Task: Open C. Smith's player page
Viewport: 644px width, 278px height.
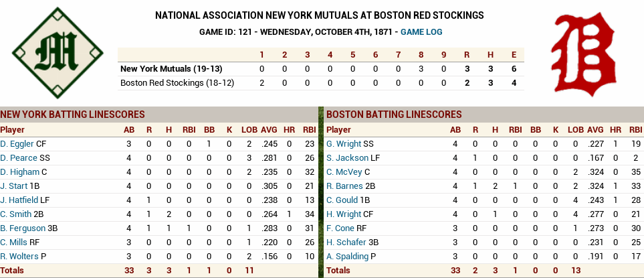Action: pos(16,214)
